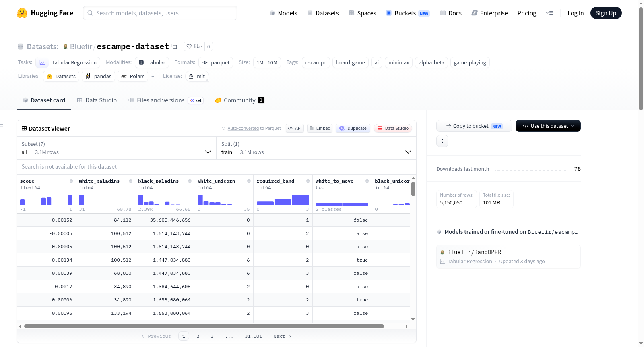Screen dimensions: 644x347
Task: Open the Dataset card tab
Action: 43,100
